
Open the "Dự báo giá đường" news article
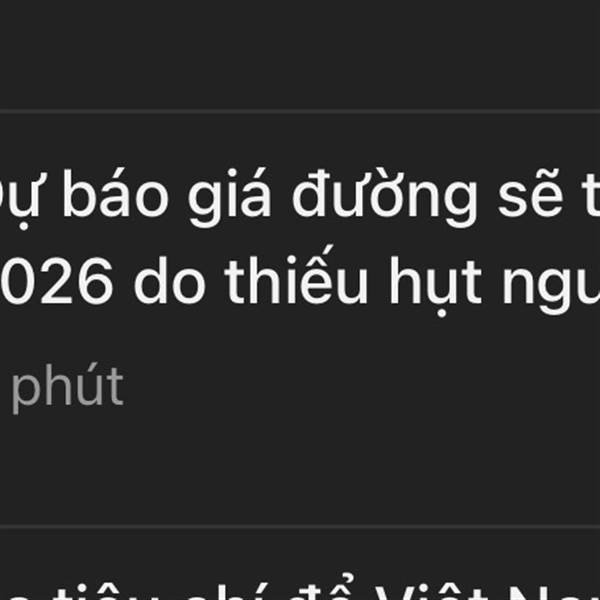pos(300,319)
